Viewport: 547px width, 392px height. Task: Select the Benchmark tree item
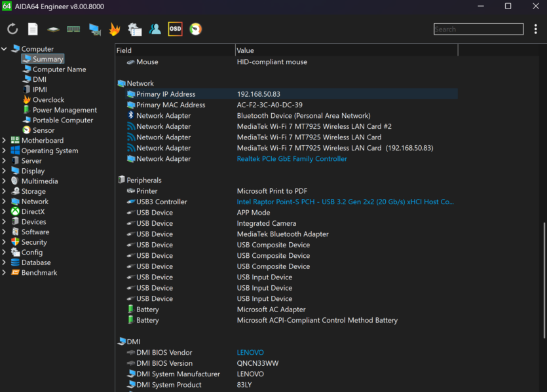click(34, 272)
